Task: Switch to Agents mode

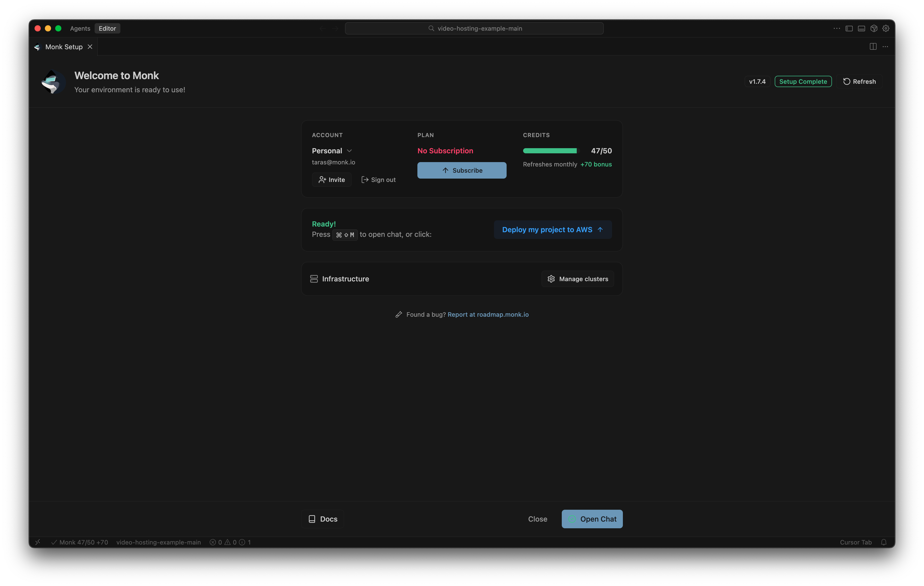Action: (x=80, y=28)
